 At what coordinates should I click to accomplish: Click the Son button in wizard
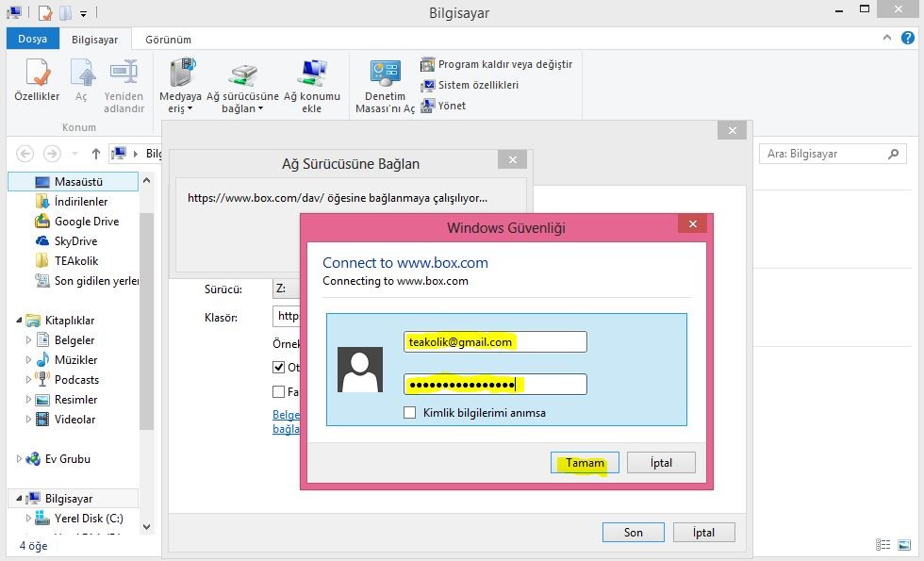[x=634, y=532]
